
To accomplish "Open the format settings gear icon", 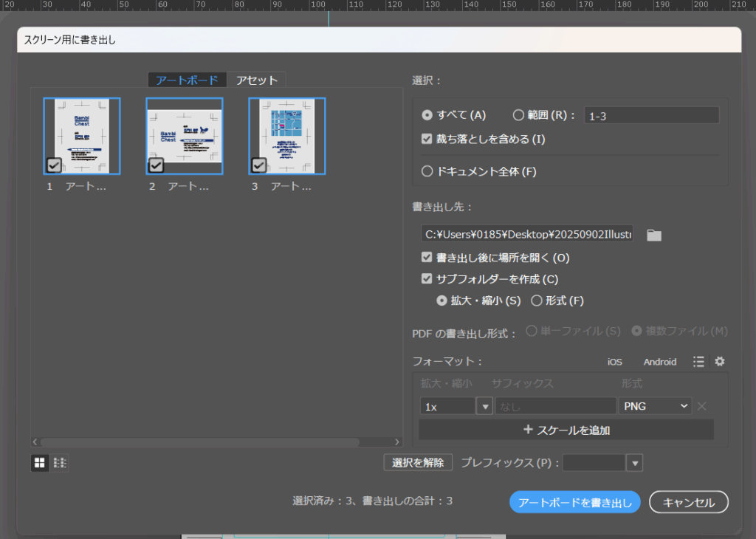I will coord(720,361).
